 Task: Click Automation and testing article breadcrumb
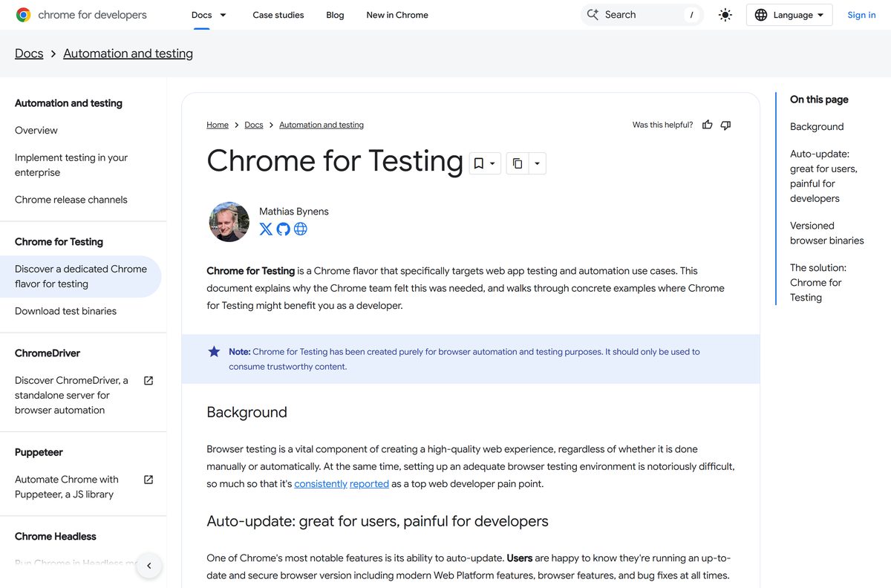322,125
